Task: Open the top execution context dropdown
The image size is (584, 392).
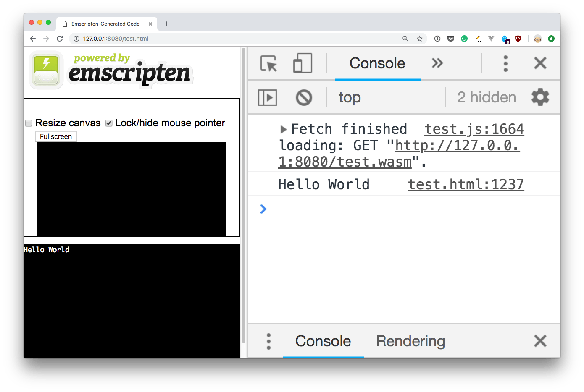Action: pyautogui.click(x=350, y=97)
